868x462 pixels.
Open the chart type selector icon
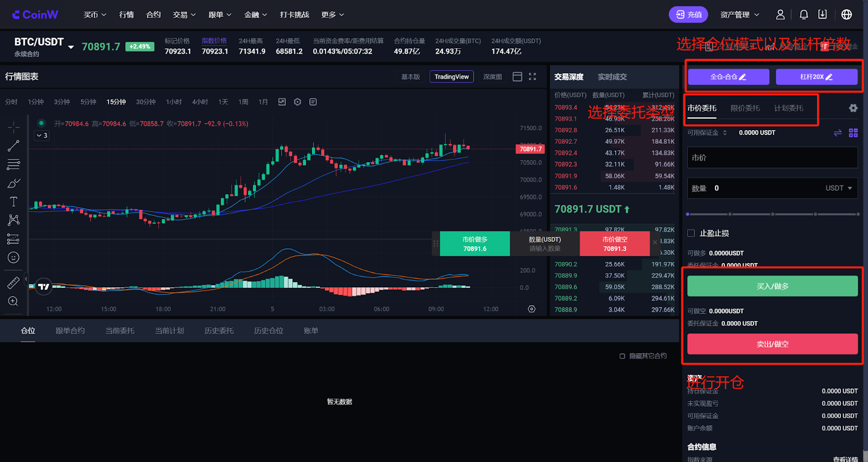[282, 102]
